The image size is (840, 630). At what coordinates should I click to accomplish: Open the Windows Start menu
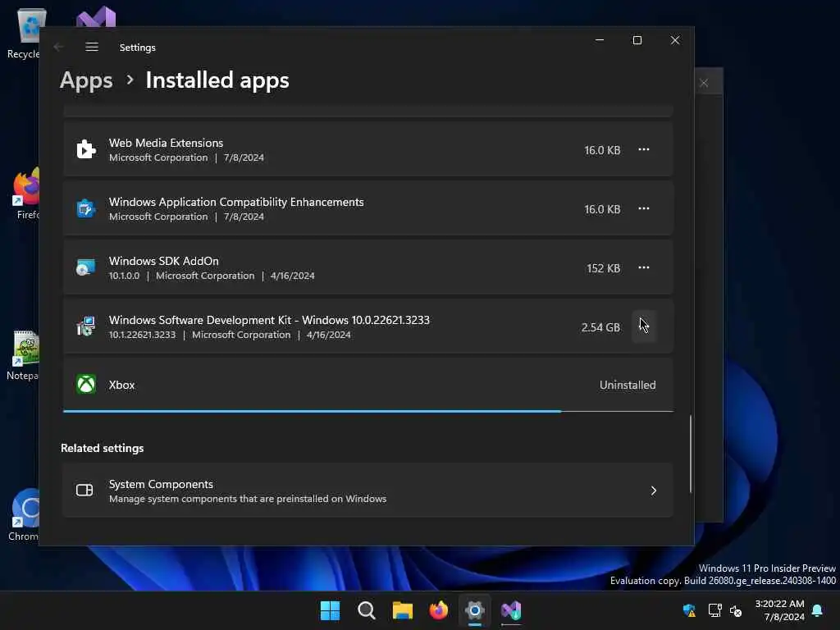pyautogui.click(x=330, y=610)
